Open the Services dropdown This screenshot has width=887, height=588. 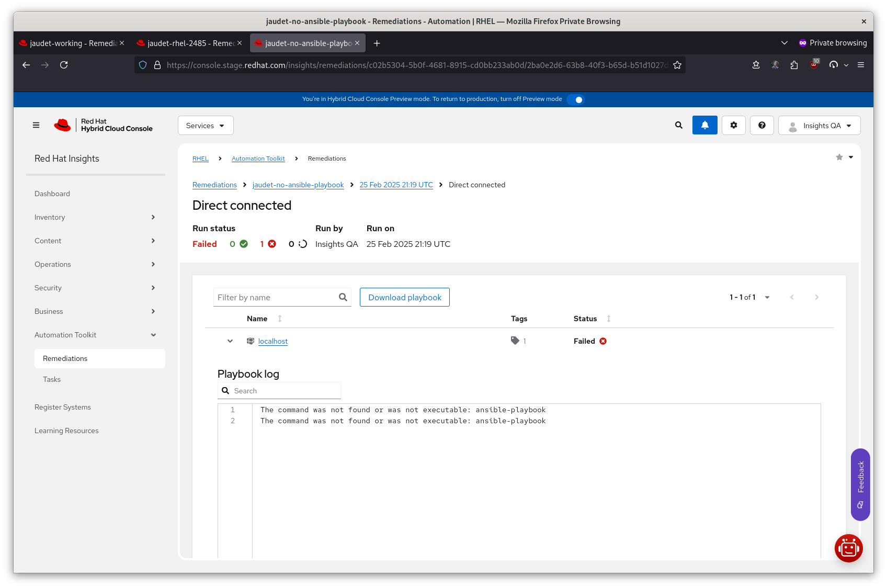(x=206, y=126)
